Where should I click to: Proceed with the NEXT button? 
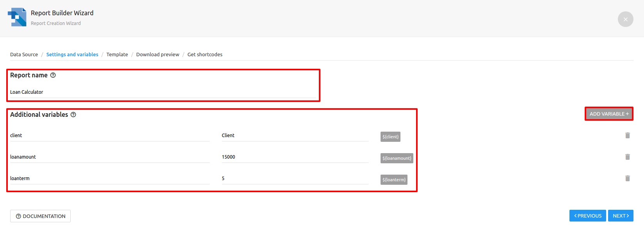pos(621,216)
